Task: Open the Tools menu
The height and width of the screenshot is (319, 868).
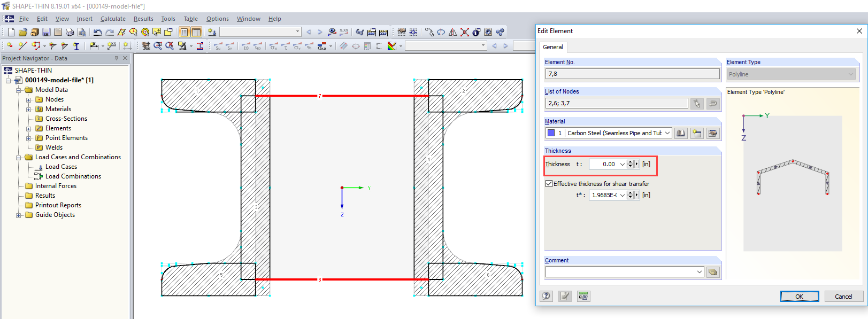Action: click(x=168, y=19)
